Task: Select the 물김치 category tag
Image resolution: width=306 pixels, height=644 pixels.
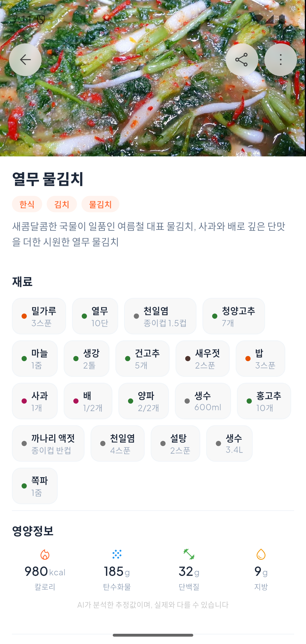Action: [x=101, y=204]
